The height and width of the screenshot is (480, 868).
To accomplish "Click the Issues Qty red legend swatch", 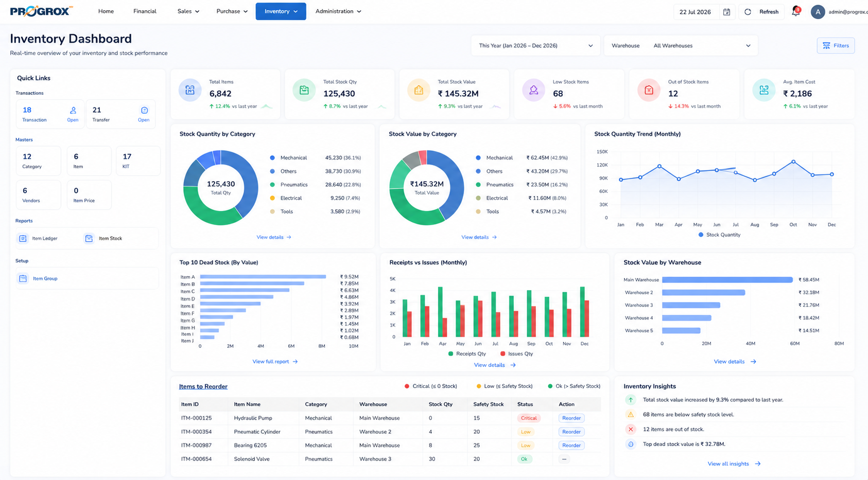I will click(x=503, y=354).
